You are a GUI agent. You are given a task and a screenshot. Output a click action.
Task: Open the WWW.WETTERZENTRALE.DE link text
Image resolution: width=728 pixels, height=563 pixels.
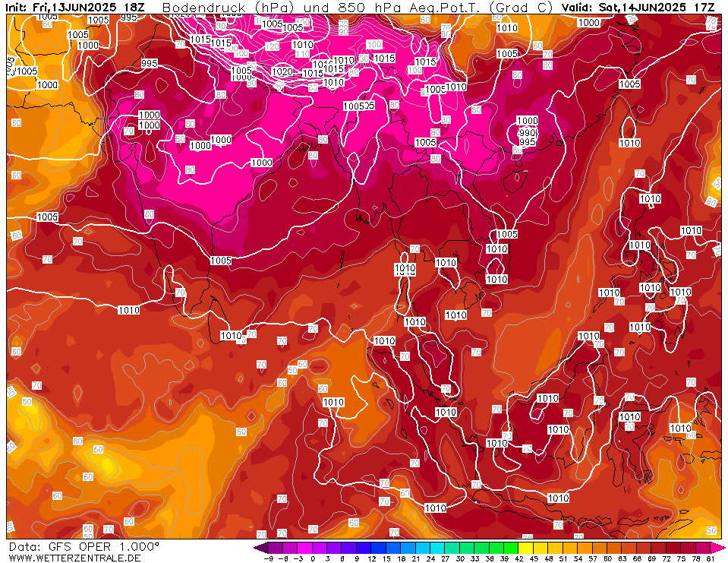pyautogui.click(x=74, y=558)
